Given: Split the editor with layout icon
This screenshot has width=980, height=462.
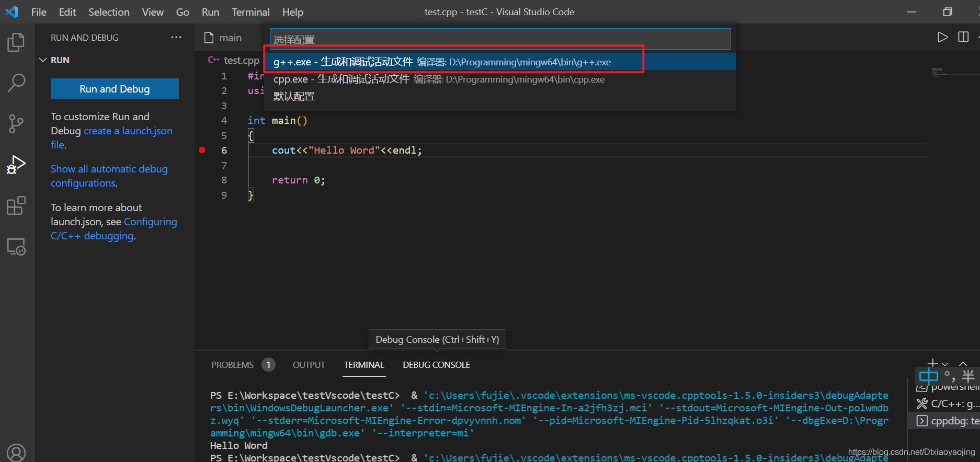Looking at the screenshot, I should point(963,37).
